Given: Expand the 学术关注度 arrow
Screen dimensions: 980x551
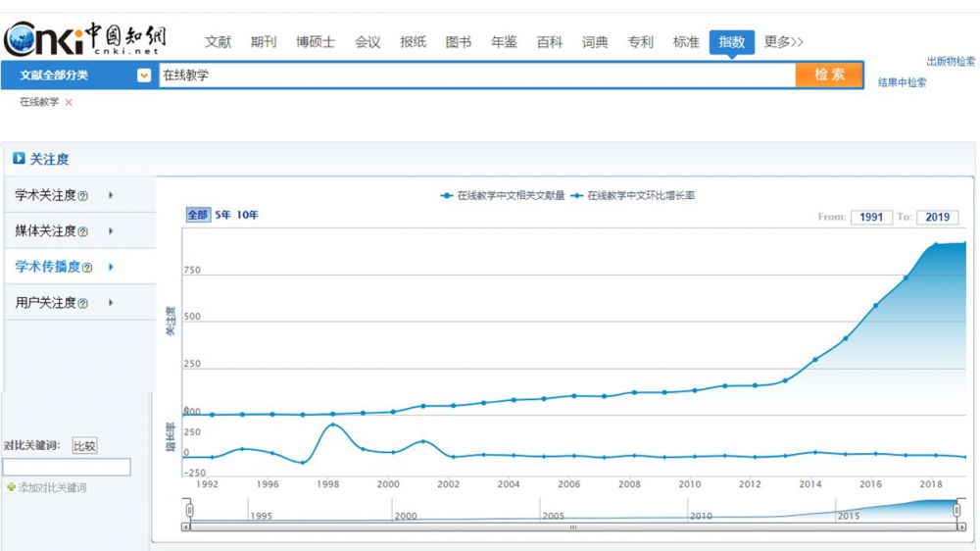Looking at the screenshot, I should click(111, 195).
